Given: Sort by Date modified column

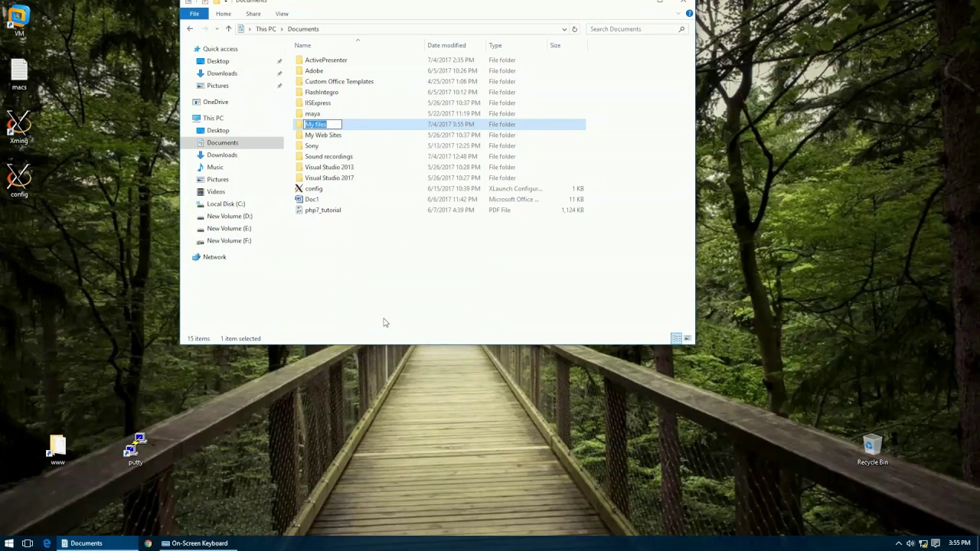Looking at the screenshot, I should point(446,45).
